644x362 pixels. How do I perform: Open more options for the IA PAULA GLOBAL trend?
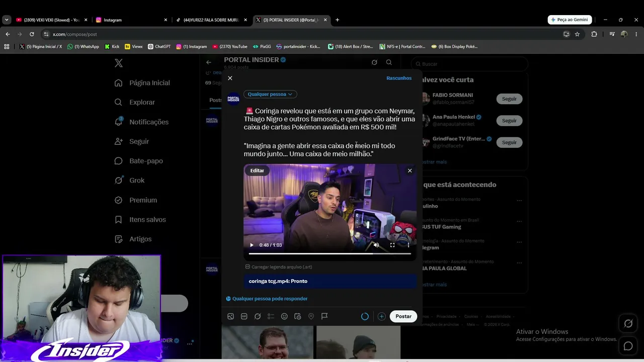(519, 263)
